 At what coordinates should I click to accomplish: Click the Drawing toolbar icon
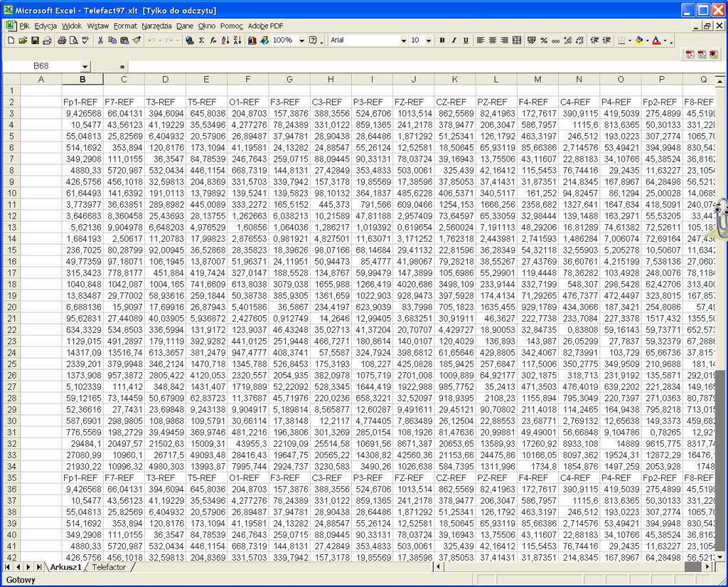click(x=264, y=41)
